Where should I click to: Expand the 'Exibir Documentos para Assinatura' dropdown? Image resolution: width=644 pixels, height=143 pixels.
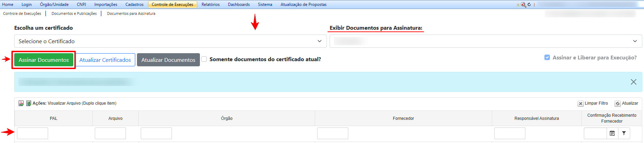486,41
